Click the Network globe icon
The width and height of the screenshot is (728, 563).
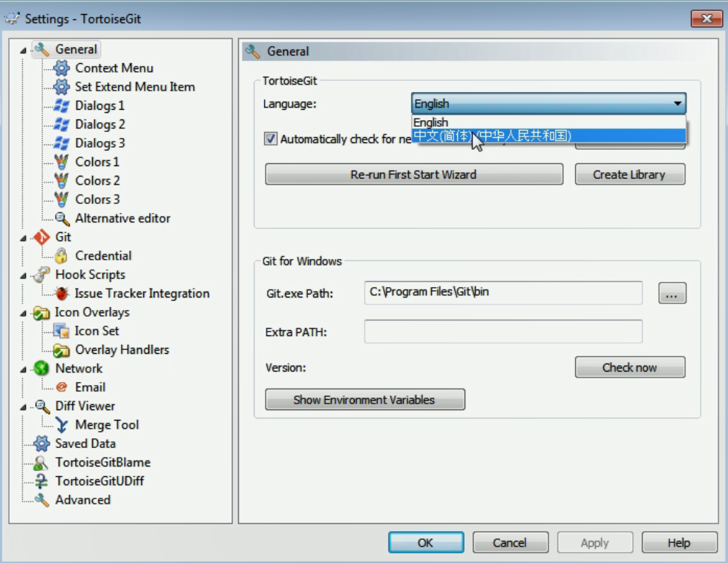(x=42, y=369)
